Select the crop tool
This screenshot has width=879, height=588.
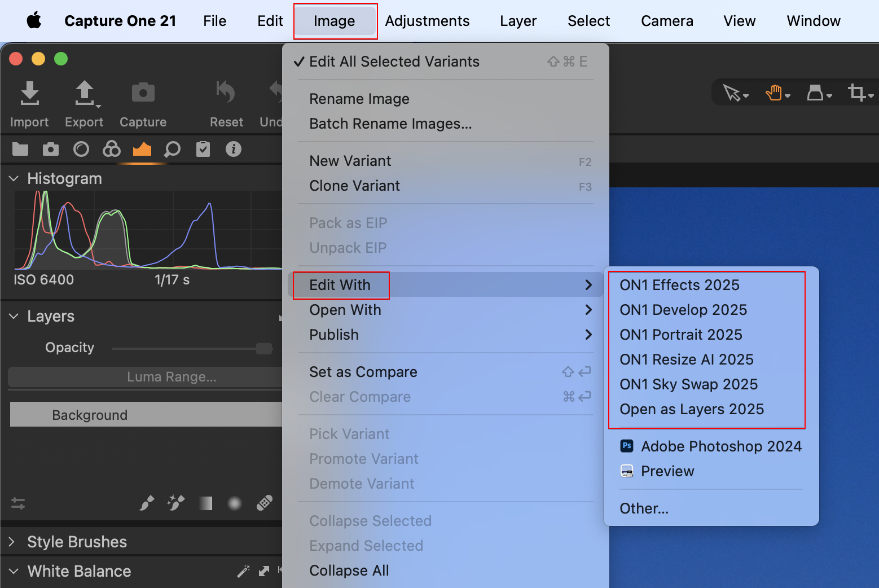pos(857,93)
